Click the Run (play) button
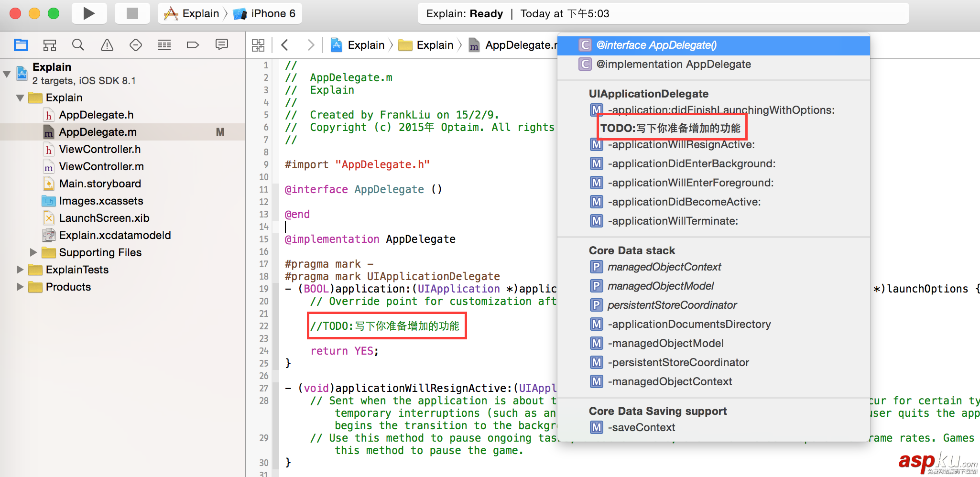 pos(88,13)
